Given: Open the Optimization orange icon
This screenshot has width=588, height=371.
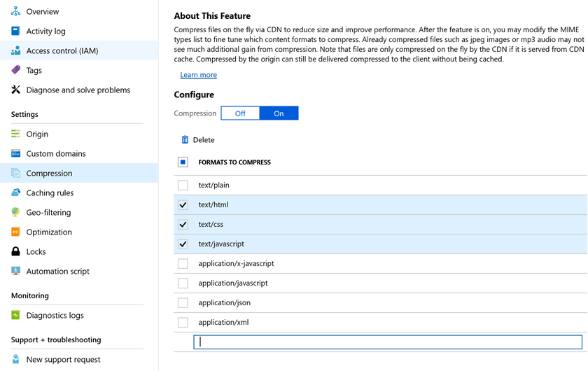Looking at the screenshot, I should [15, 232].
